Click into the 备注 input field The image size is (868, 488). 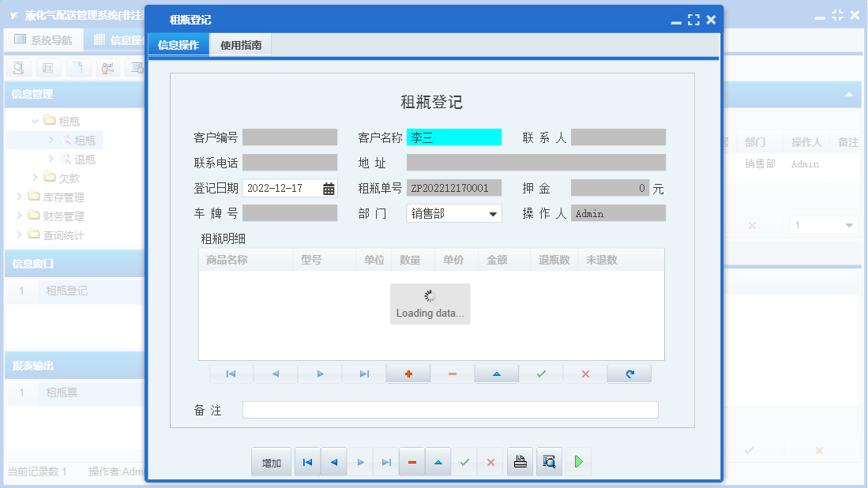point(450,410)
